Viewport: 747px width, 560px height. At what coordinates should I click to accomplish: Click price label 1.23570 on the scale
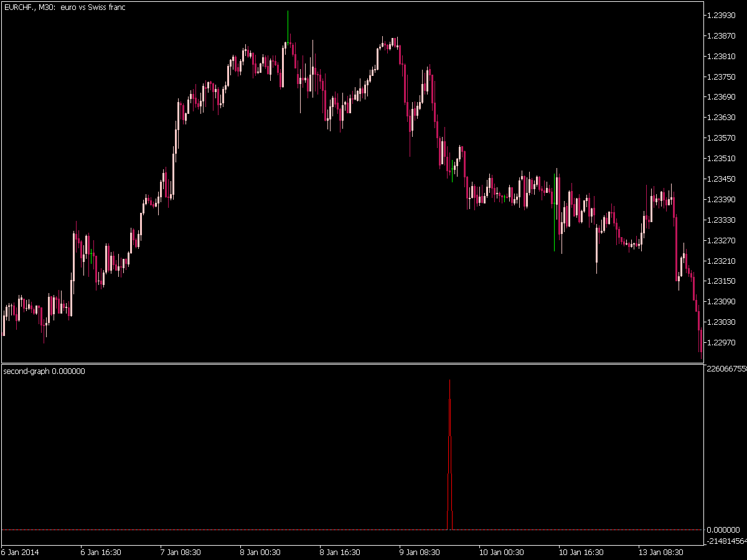point(721,138)
